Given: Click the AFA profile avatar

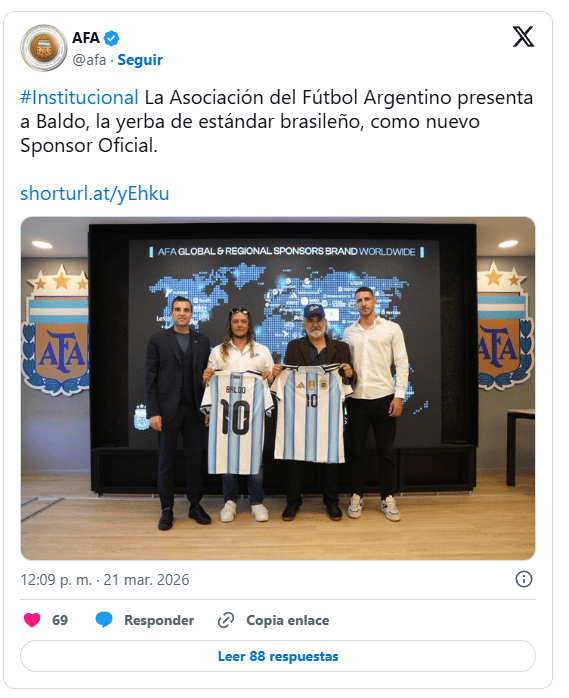Looking at the screenshot, I should pyautogui.click(x=43, y=48).
